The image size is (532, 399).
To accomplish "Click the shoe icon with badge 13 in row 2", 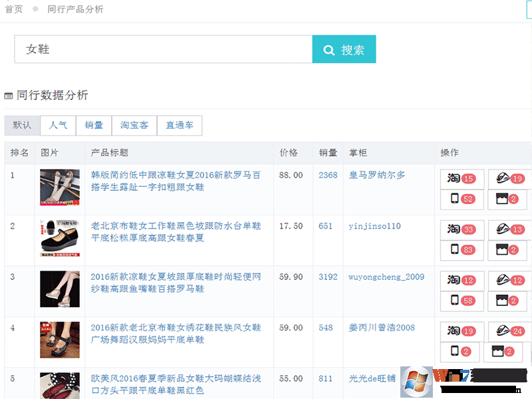I will 510,229.
